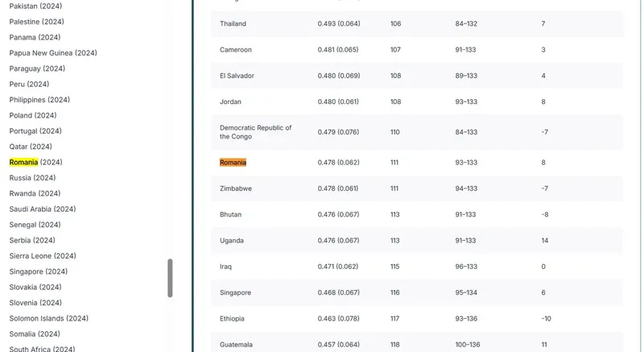
Task: Select the Zimbabwe table row name
Action: [236, 188]
